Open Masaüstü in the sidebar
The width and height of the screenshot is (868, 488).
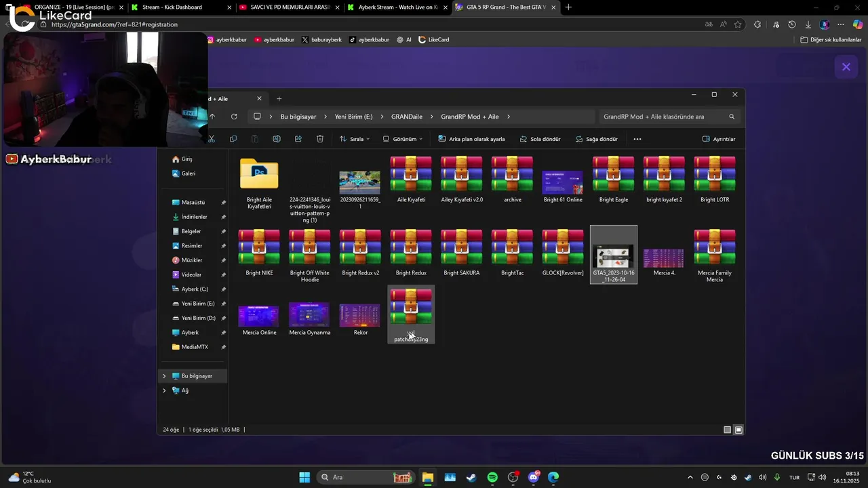pos(193,203)
